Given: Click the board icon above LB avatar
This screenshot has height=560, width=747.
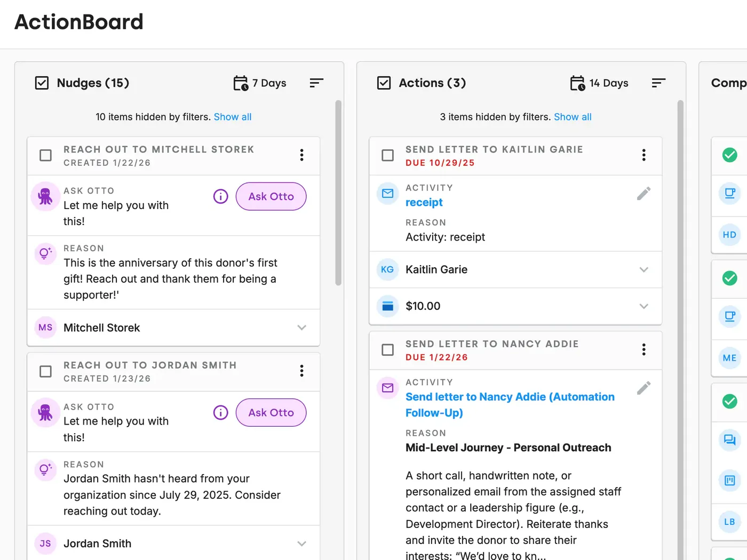Looking at the screenshot, I should (x=729, y=481).
